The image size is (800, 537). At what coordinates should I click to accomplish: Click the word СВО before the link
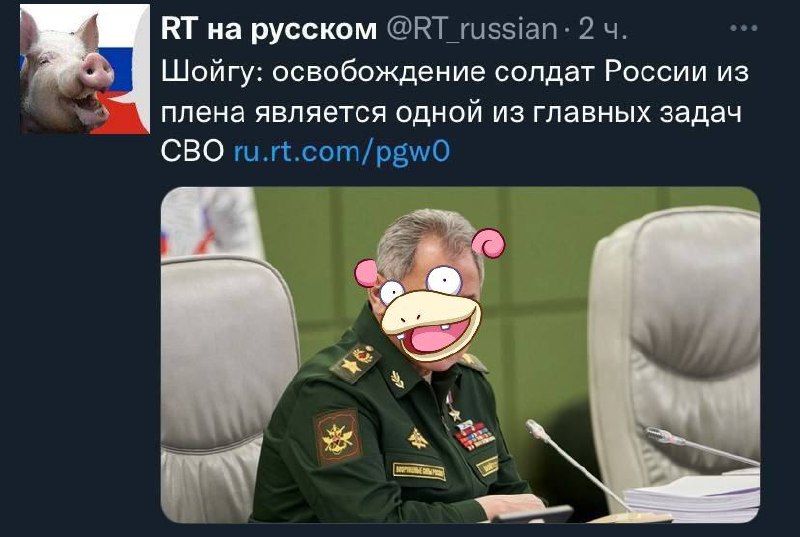(192, 151)
